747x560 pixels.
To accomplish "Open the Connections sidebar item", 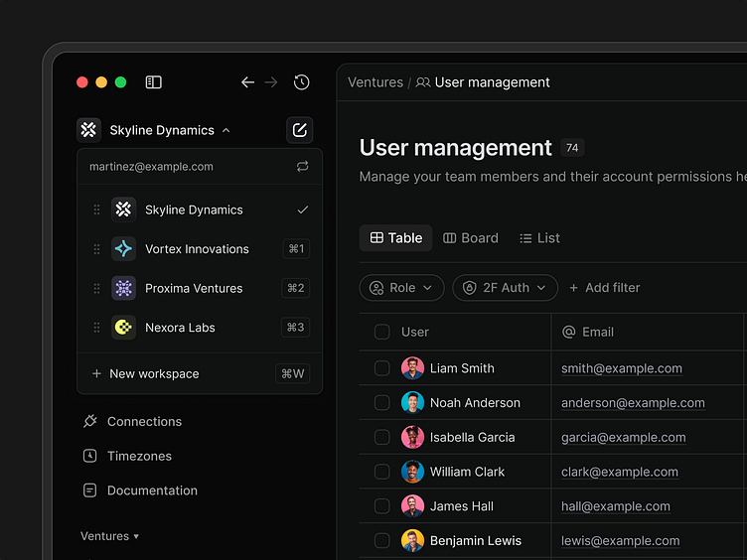I will point(132,421).
